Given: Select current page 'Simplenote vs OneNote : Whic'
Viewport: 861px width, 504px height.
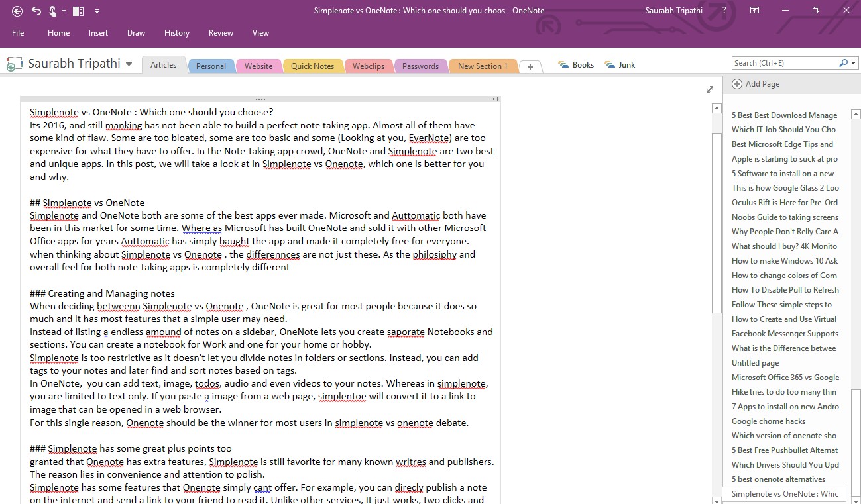Looking at the screenshot, I should pos(786,494).
